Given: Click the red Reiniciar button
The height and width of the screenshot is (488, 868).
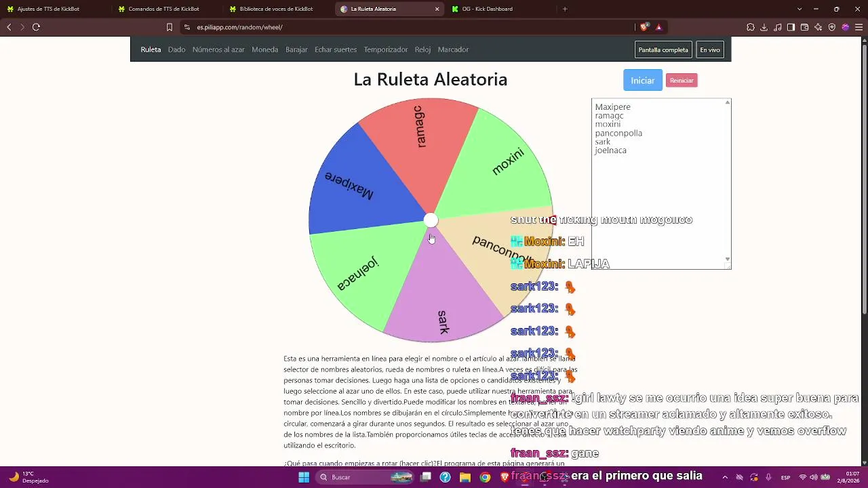Looking at the screenshot, I should [x=682, y=80].
